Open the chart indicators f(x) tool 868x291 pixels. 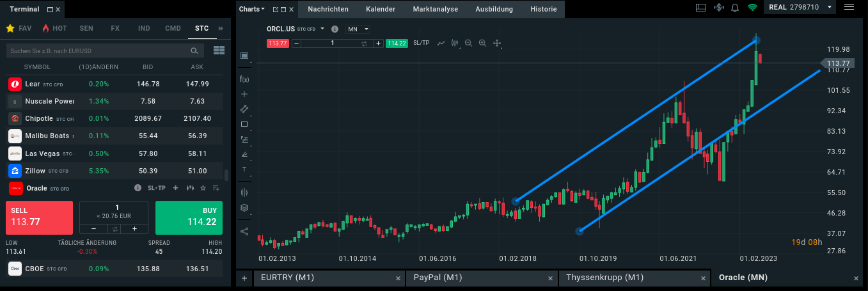(244, 79)
